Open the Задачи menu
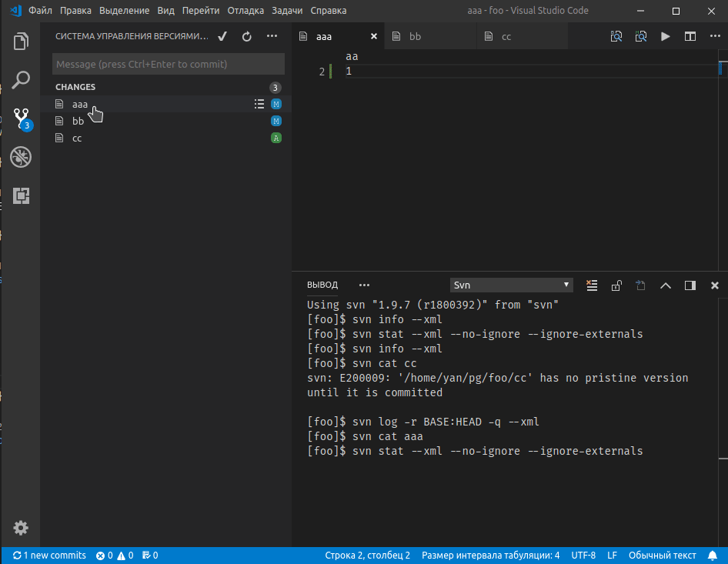Viewport: 728px width, 564px height. [x=287, y=10]
